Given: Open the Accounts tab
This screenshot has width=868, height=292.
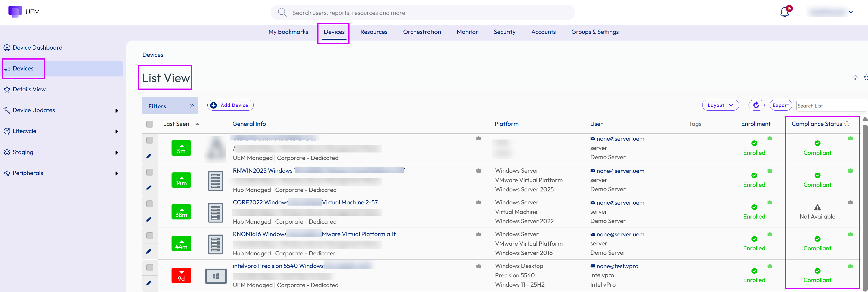Looking at the screenshot, I should 543,32.
